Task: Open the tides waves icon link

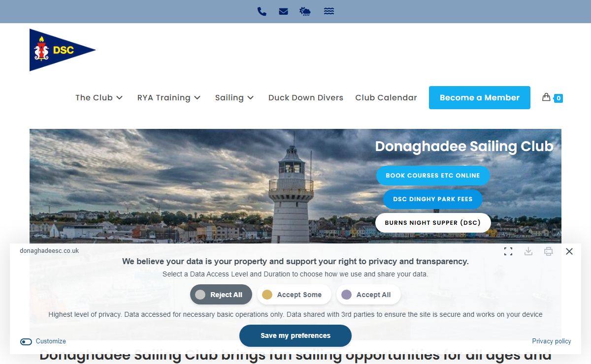Action: click(x=329, y=11)
